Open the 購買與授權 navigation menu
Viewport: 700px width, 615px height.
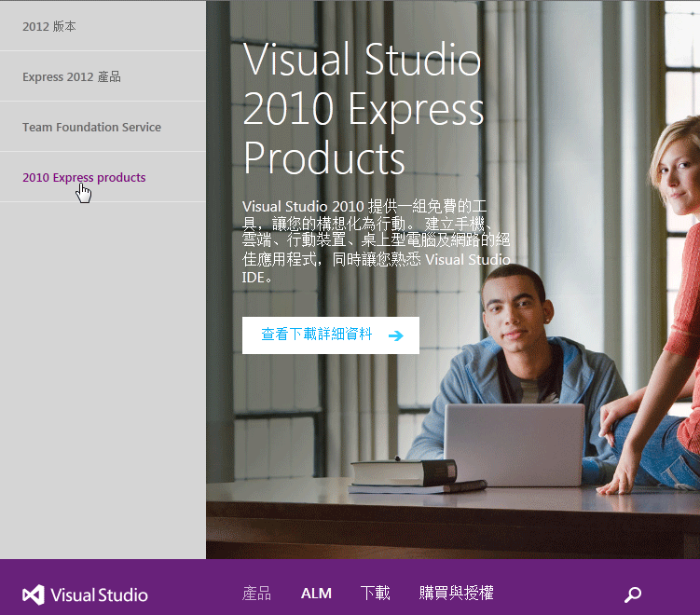(456, 594)
